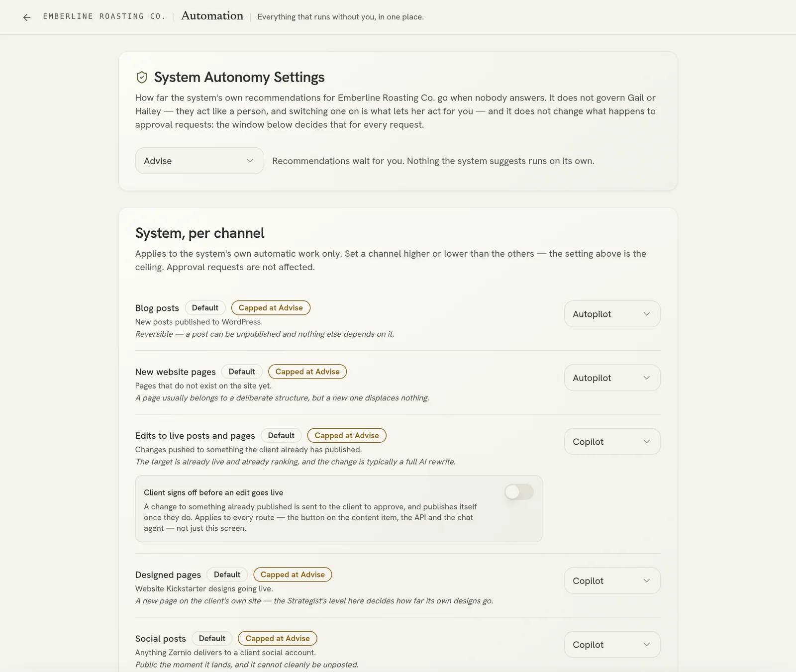Click Capped at Advise badge on Blog posts
This screenshot has height=672, width=796.
click(271, 308)
